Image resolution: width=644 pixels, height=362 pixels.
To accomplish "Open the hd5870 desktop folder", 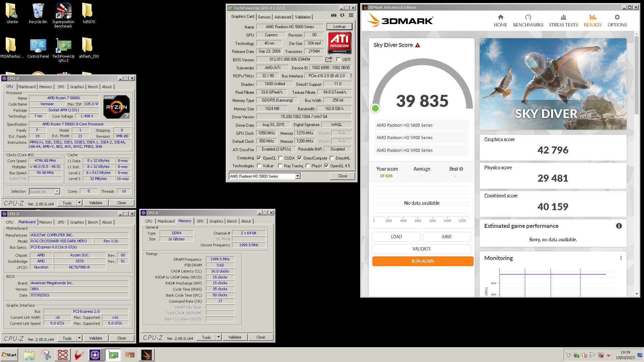I will 89,13.
